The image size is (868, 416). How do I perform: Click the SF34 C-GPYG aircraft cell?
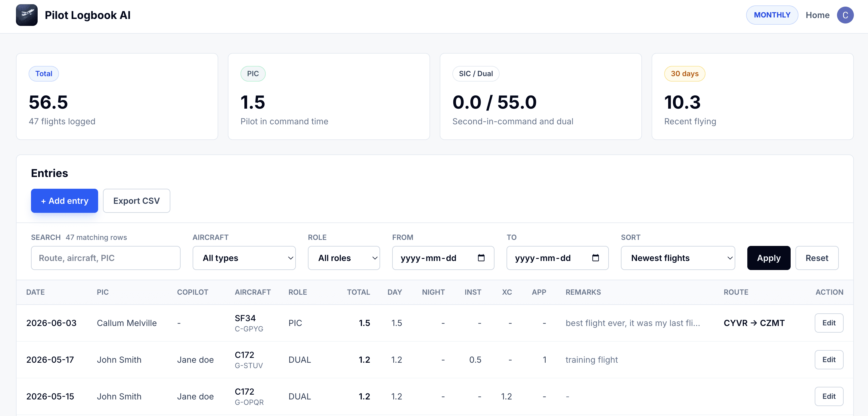pyautogui.click(x=249, y=323)
